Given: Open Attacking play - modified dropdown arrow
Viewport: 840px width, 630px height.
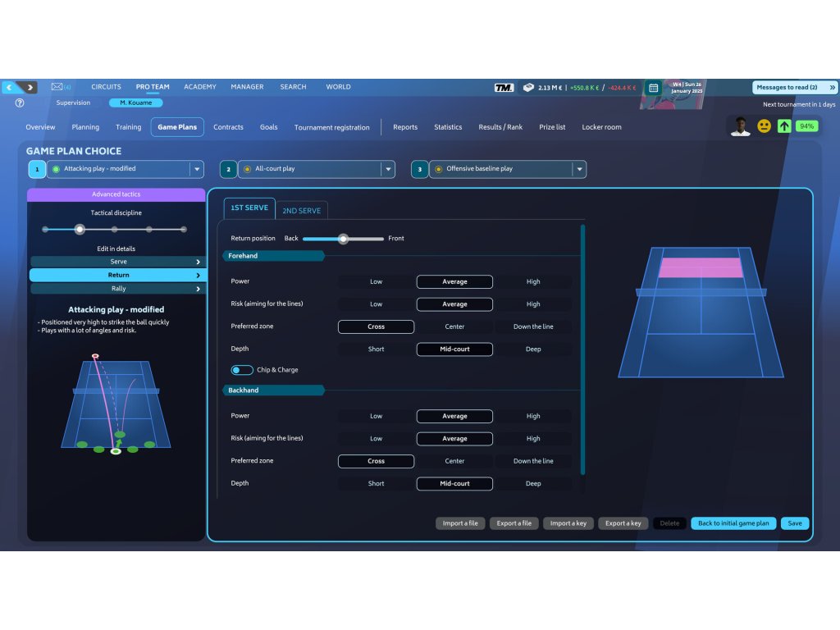Looking at the screenshot, I should click(x=197, y=169).
